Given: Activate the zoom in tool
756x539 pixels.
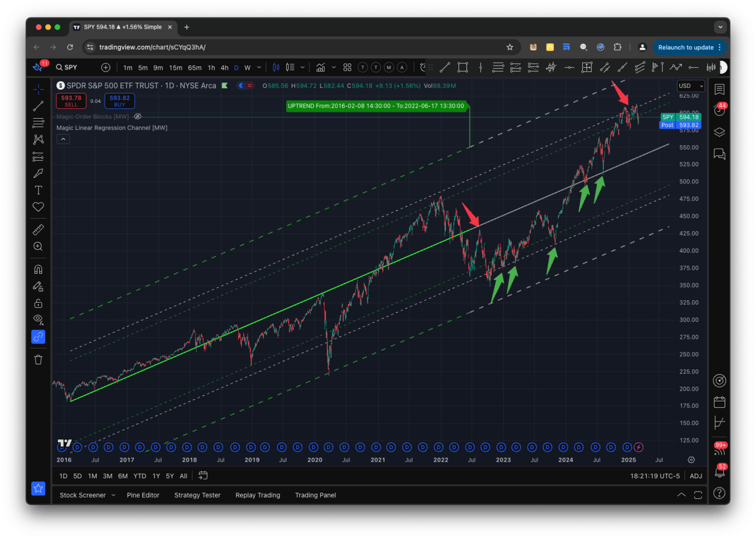Looking at the screenshot, I should point(39,246).
